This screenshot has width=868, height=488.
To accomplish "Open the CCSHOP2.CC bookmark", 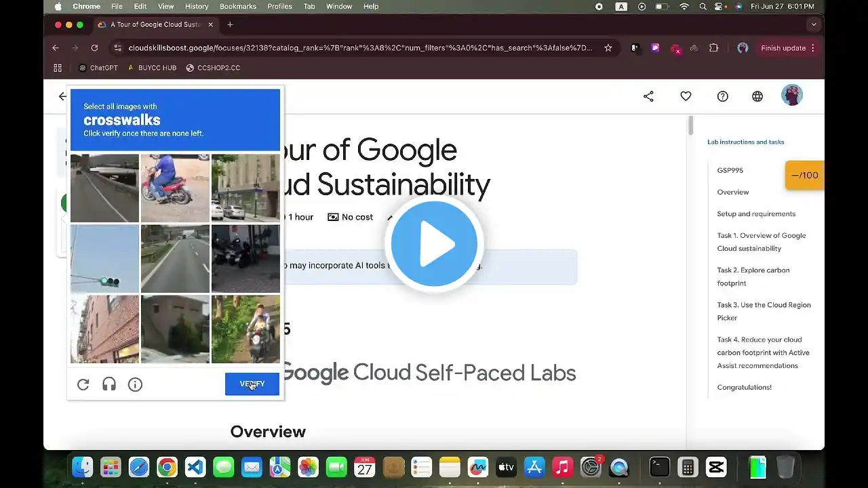I will pos(213,68).
